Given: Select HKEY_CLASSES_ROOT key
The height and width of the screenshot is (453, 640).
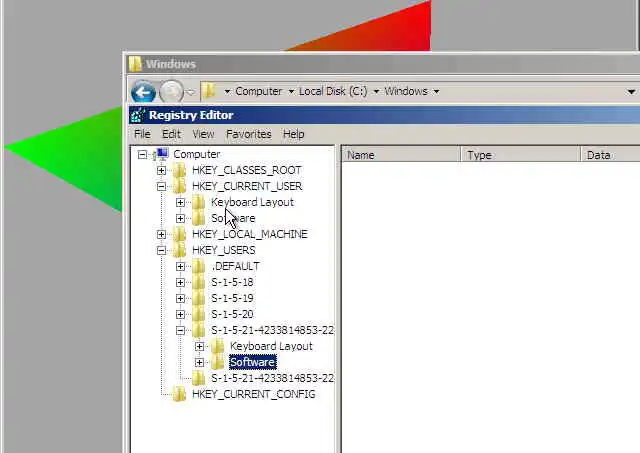Looking at the screenshot, I should click(247, 170).
